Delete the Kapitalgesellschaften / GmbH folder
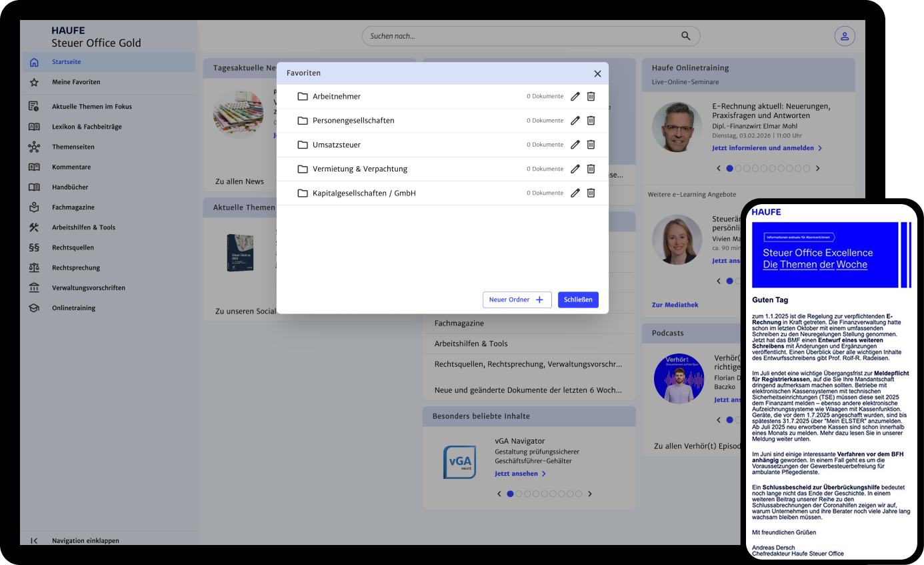Image resolution: width=924 pixels, height=565 pixels. point(591,193)
